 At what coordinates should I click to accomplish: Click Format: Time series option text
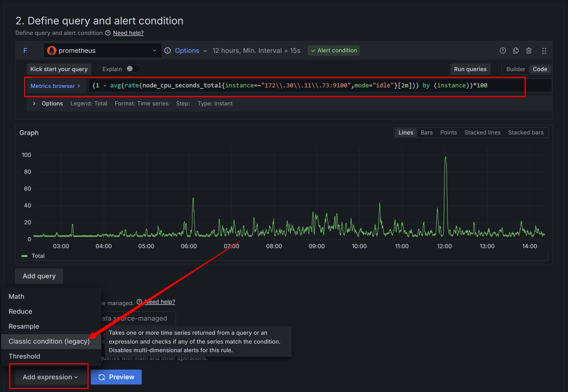pyautogui.click(x=142, y=103)
